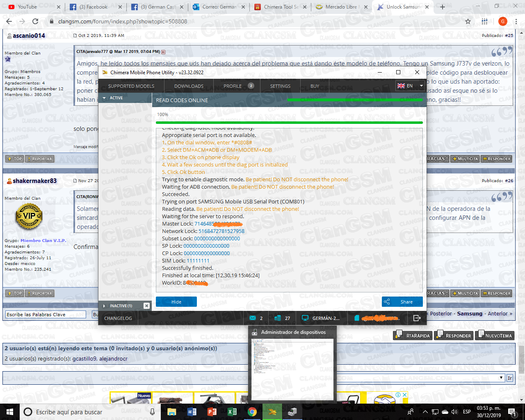Click the Ir go button
Screen dimensions: 525x420
point(509,378)
